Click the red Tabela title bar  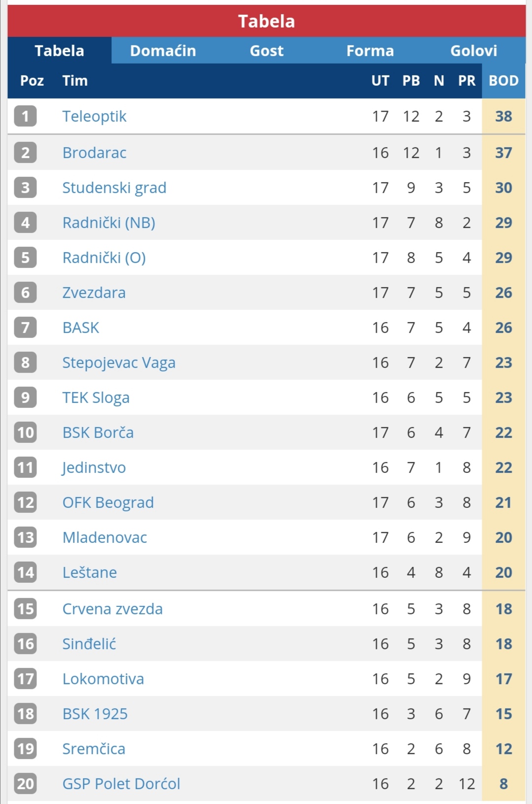point(266,21)
